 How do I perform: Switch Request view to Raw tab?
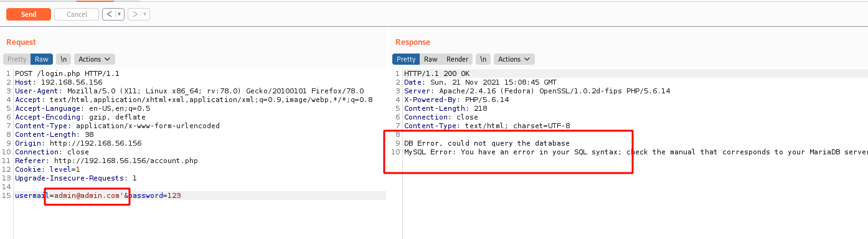pyautogui.click(x=42, y=59)
